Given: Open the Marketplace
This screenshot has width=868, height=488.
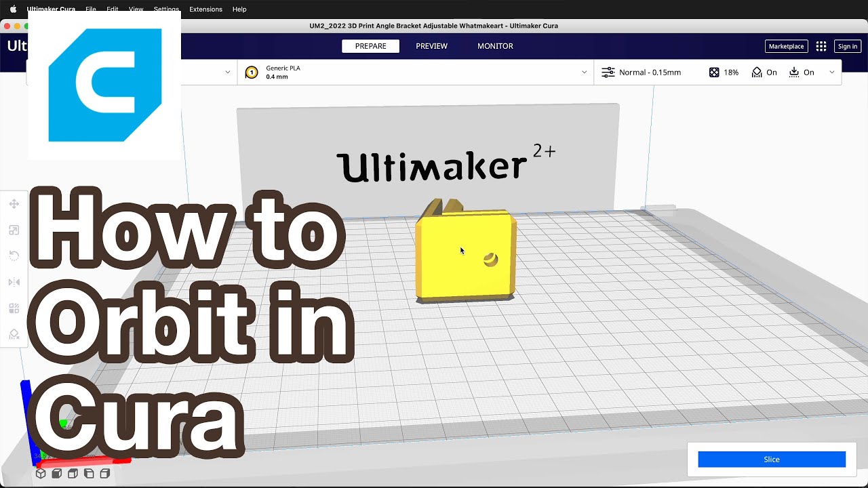Looking at the screenshot, I should pyautogui.click(x=787, y=46).
